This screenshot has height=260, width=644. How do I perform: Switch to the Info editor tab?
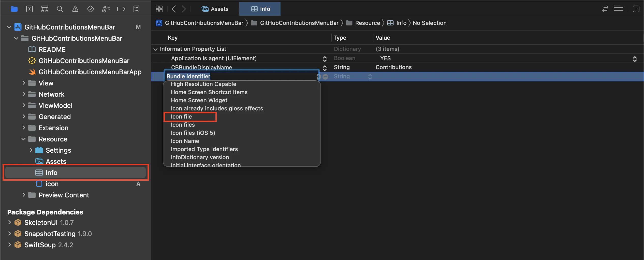(260, 9)
